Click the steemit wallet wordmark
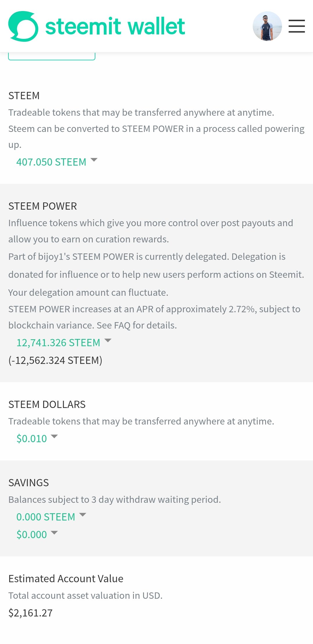The width and height of the screenshot is (313, 644). 115,26
